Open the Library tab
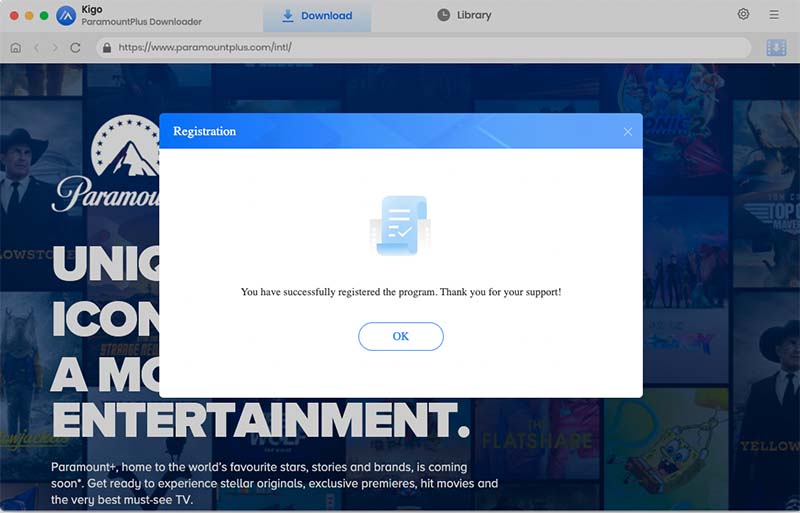Viewport: 800px width, 513px height. click(x=464, y=15)
